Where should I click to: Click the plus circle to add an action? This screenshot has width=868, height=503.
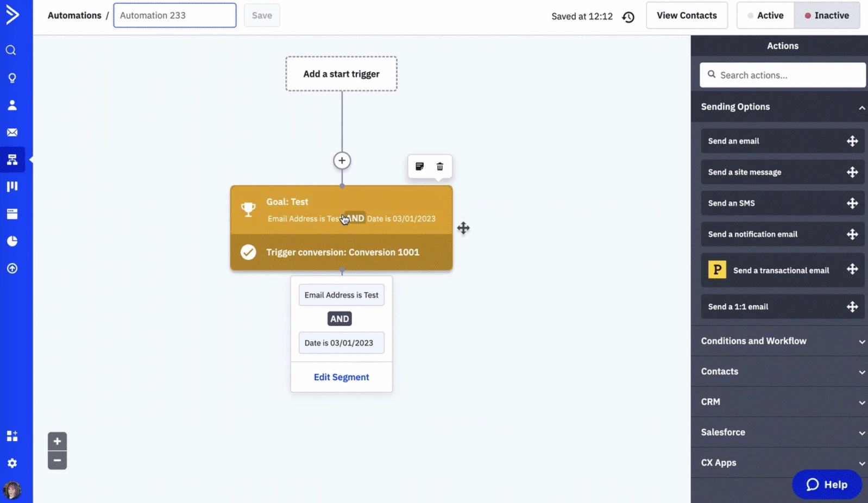[342, 161]
